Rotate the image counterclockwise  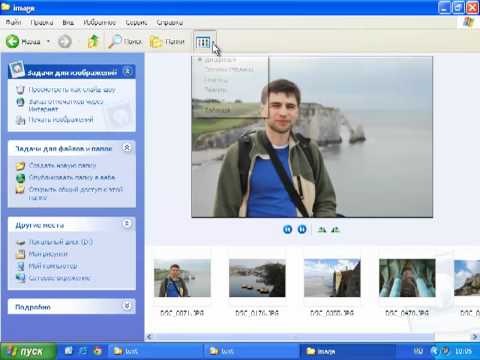coord(335,229)
